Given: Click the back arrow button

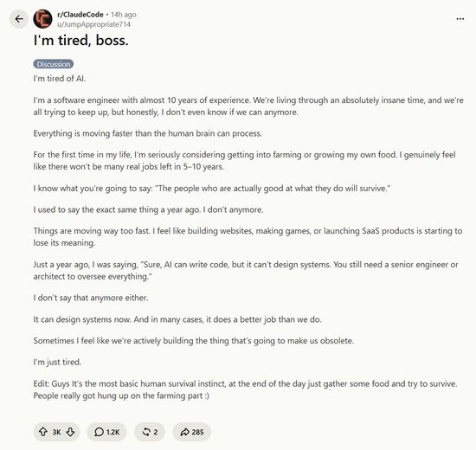Looking at the screenshot, I should click(x=19, y=19).
